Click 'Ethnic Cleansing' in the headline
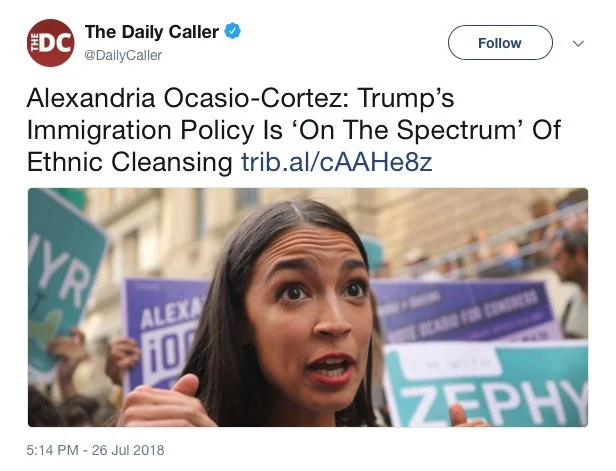The image size is (616, 471). (130, 162)
